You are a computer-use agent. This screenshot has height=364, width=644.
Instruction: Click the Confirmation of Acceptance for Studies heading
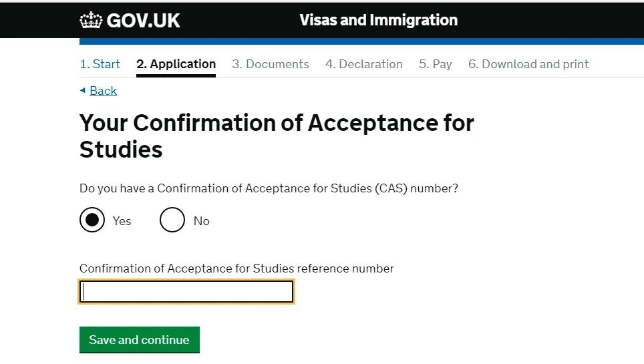point(277,136)
